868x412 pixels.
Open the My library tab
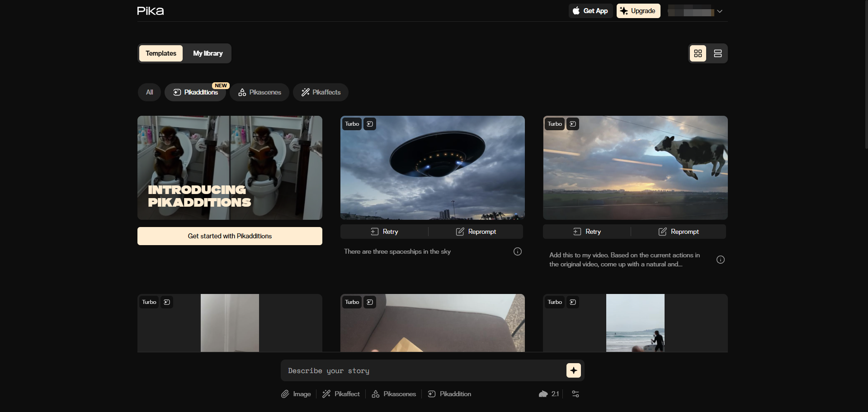(x=208, y=53)
